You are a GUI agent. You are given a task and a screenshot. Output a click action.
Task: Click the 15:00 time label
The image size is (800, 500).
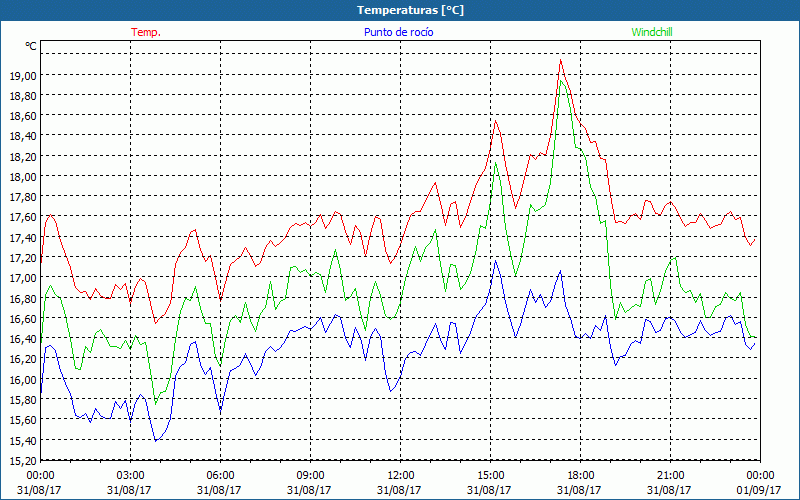coord(490,476)
